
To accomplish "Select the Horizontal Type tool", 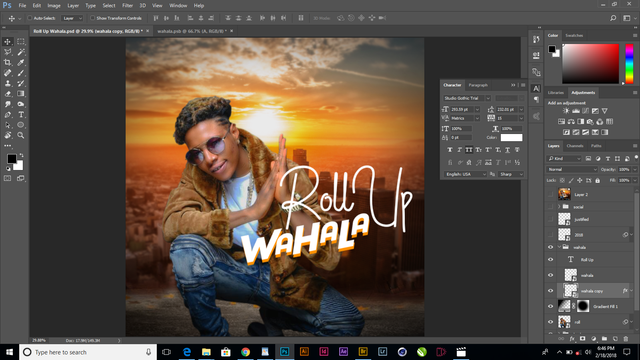I will pyautogui.click(x=21, y=115).
